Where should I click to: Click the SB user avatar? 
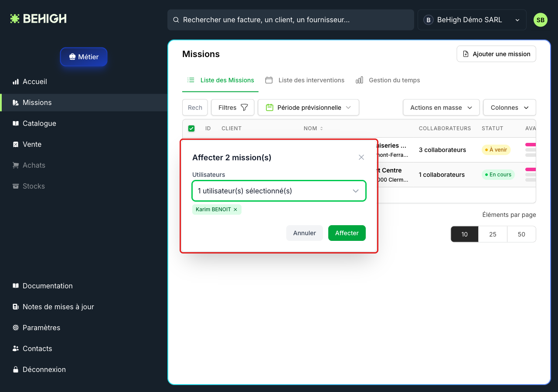[541, 20]
